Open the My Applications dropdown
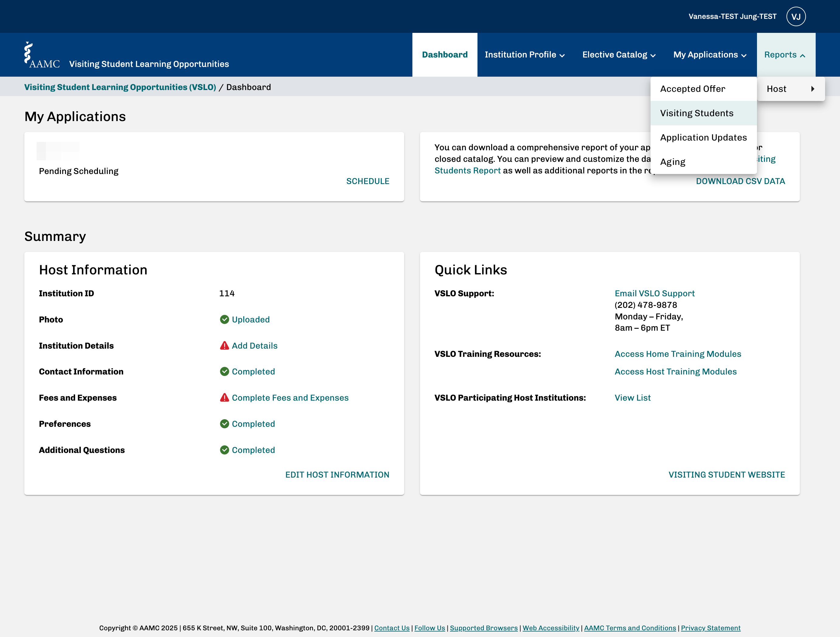 (x=710, y=55)
